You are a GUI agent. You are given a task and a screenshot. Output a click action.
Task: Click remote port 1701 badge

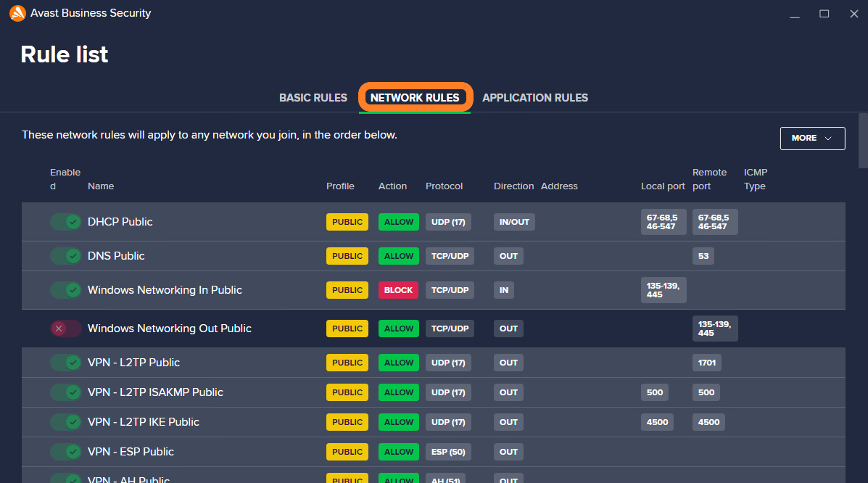coord(707,363)
